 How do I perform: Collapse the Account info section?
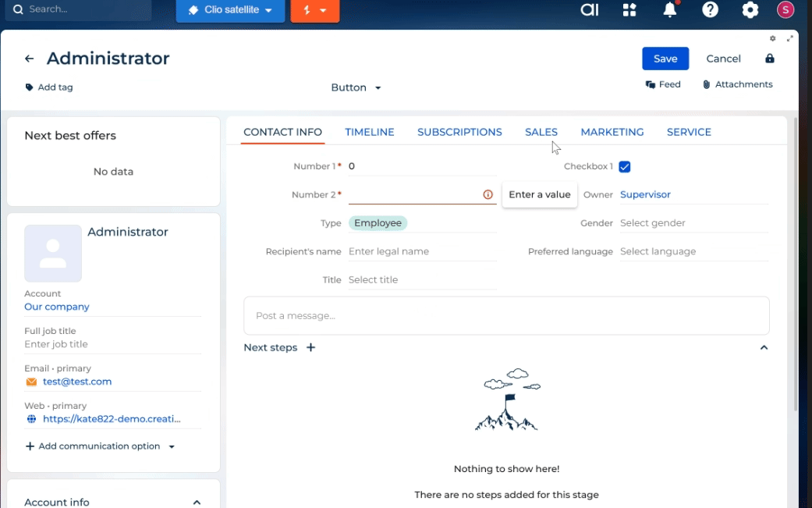197,503
